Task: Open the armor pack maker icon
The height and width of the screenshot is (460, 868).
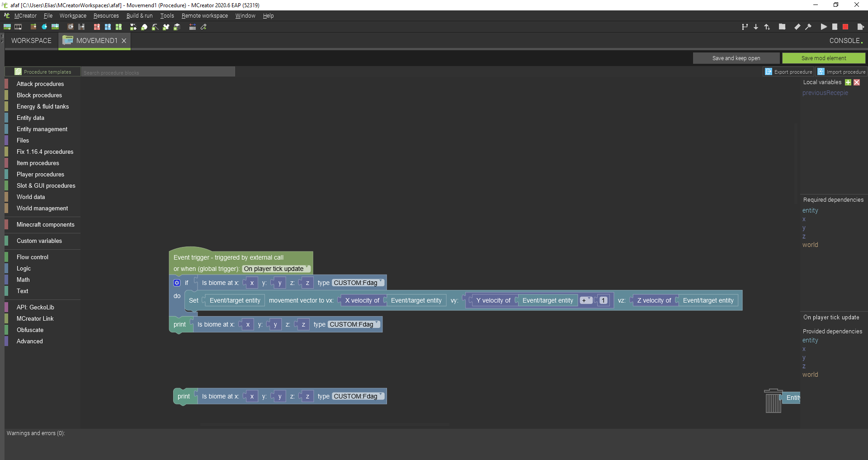Action: [x=166, y=27]
